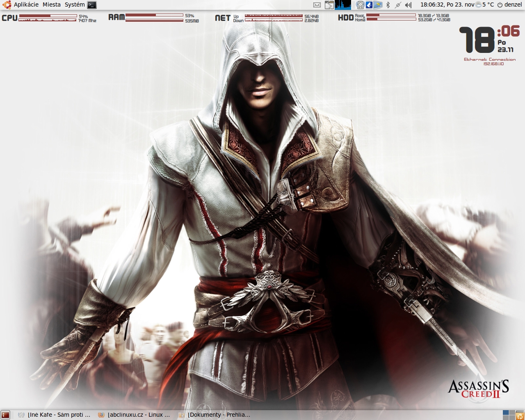Switch to the Iné Kafe player window
The image size is (525, 420).
[55, 415]
